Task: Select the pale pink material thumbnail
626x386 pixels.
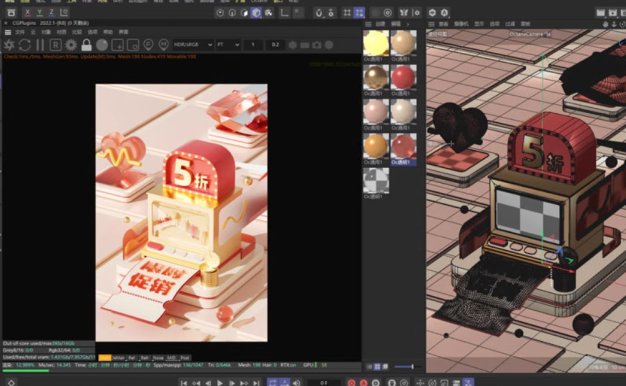Action: 376,112
